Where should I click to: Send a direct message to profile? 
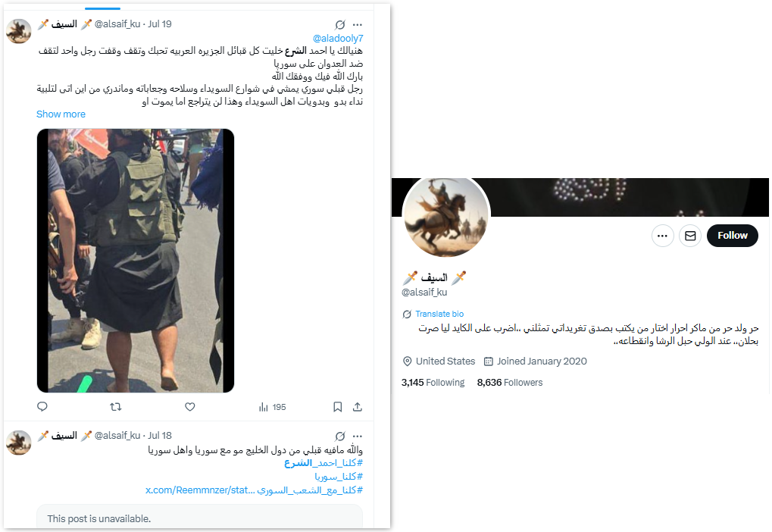click(690, 236)
